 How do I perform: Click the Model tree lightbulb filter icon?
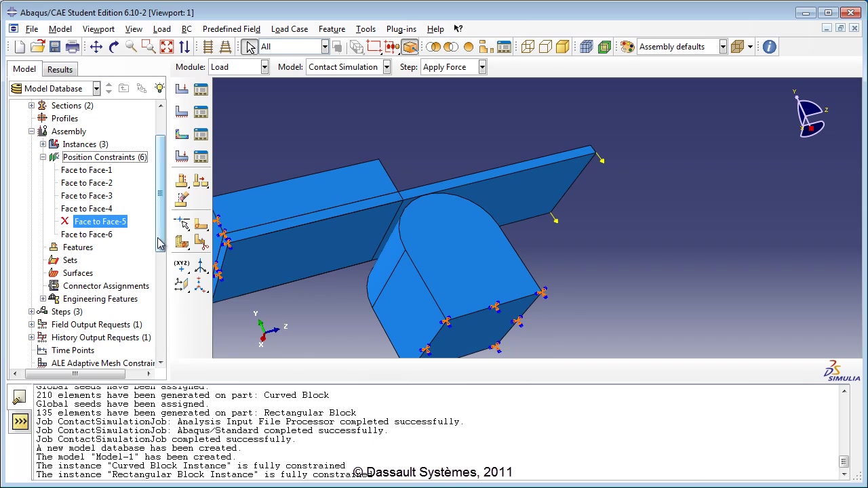pos(159,88)
